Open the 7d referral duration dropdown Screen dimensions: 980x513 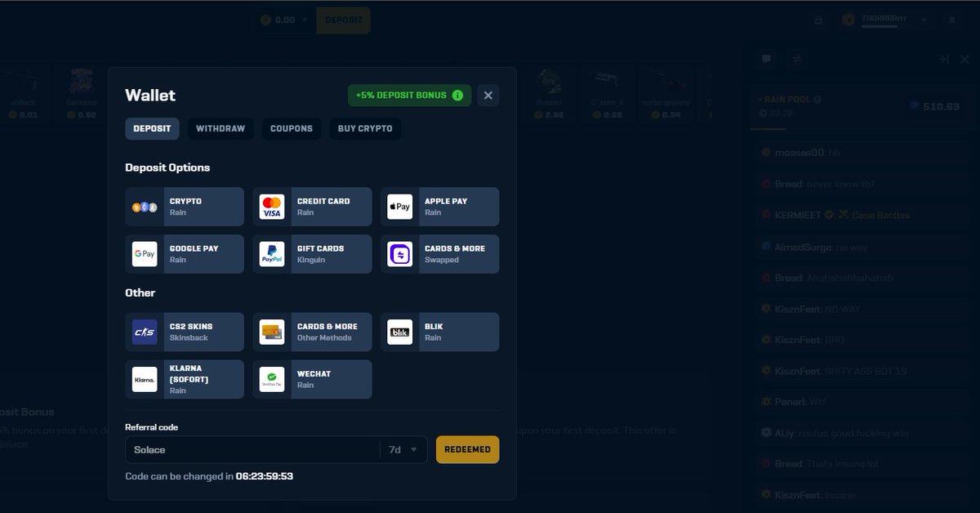pos(403,449)
